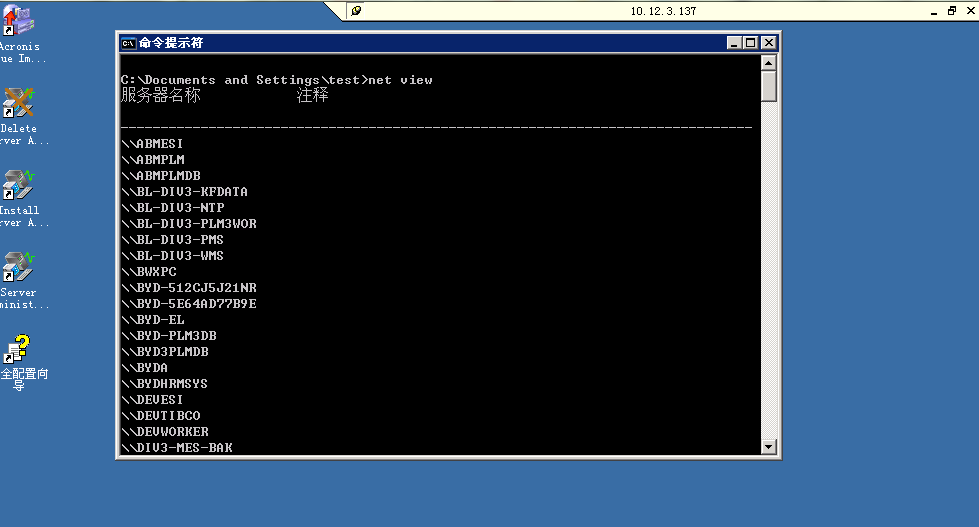
Task: Click the \\DEVWORKER entry
Action: click(165, 432)
